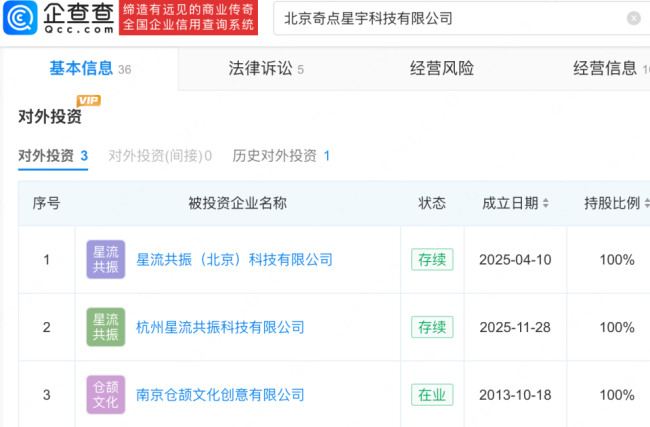Click the purple 星流共振 logo in row 1
This screenshot has width=650, height=427.
point(106,260)
